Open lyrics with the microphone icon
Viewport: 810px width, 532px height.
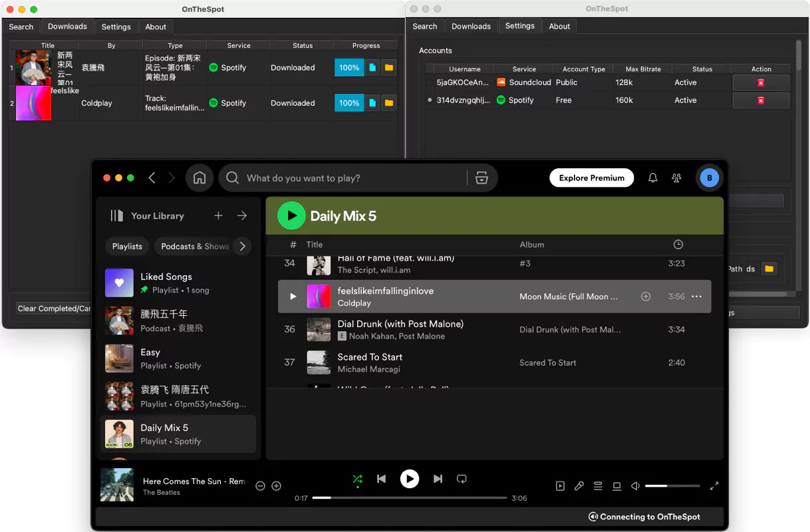579,486
